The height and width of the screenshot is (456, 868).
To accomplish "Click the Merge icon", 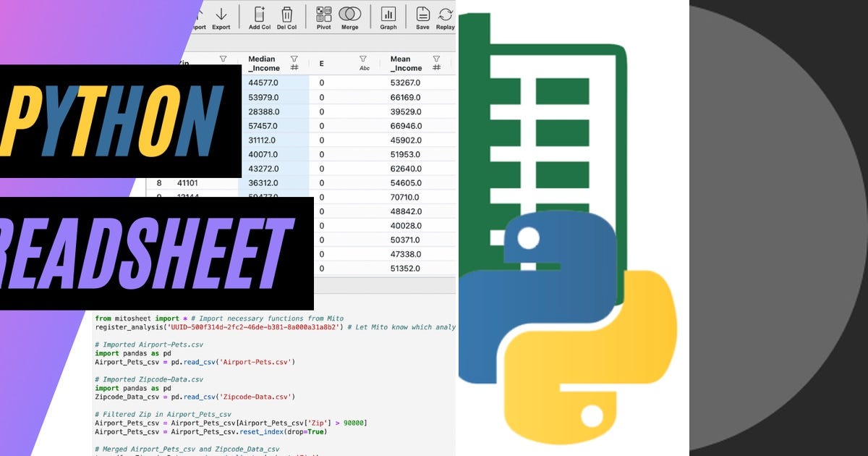I will 351,16.
